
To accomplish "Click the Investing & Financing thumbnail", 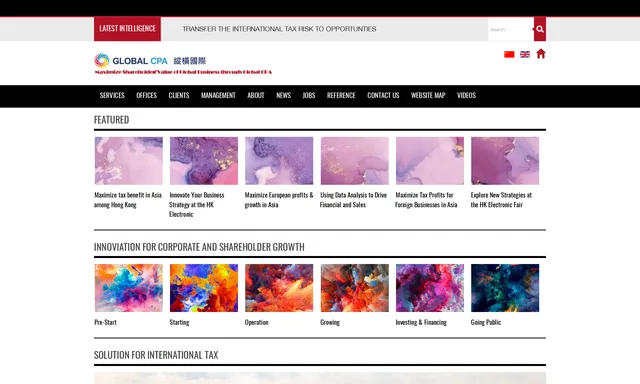I will 430,288.
